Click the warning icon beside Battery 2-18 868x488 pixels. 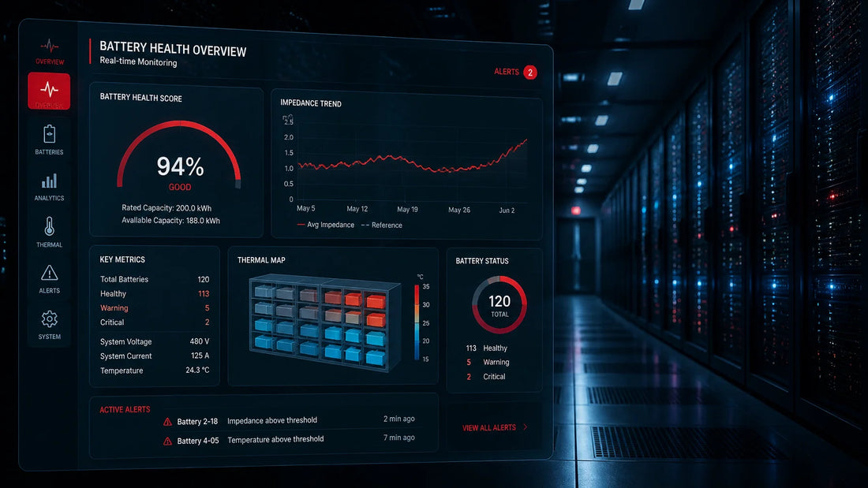point(168,422)
